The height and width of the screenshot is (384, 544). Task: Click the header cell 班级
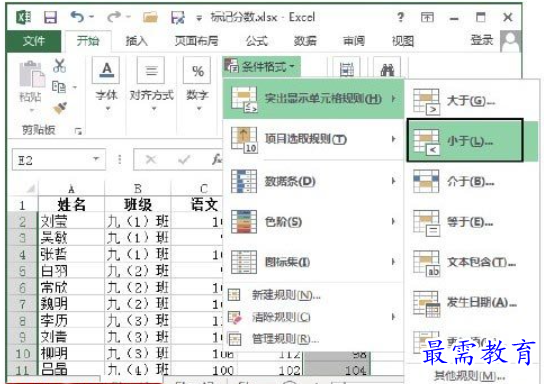[138, 205]
